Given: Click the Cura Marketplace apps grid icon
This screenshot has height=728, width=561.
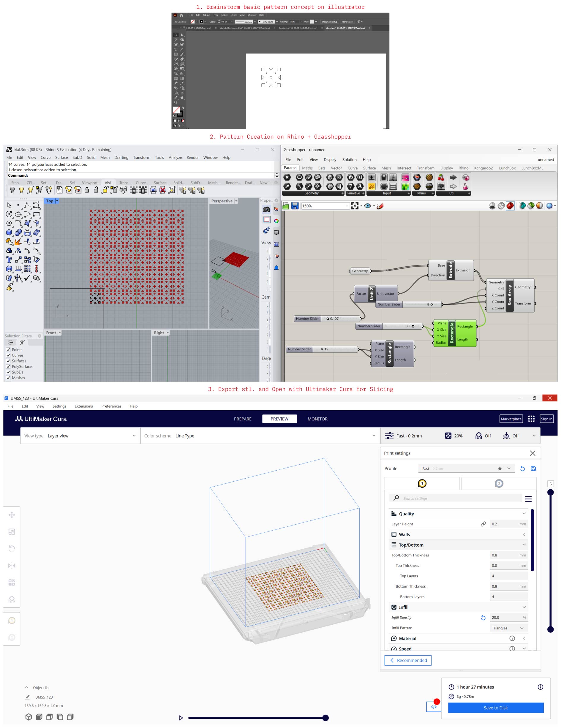Looking at the screenshot, I should click(x=531, y=419).
